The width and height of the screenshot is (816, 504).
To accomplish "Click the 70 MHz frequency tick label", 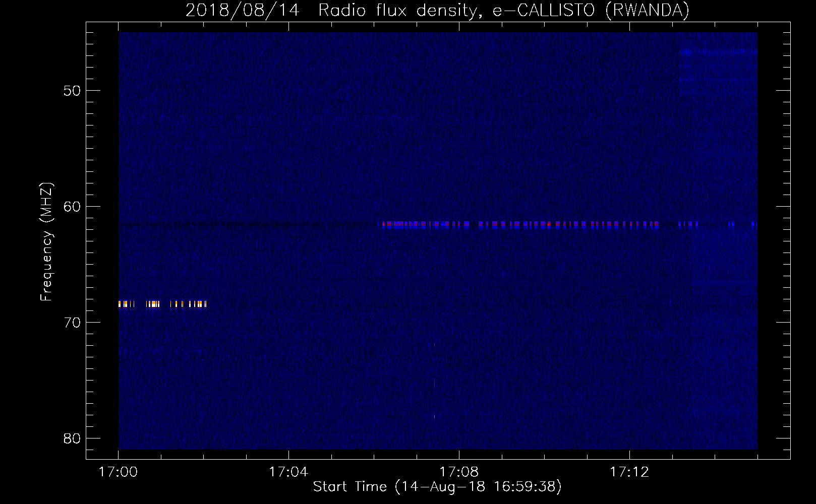I will [x=72, y=323].
